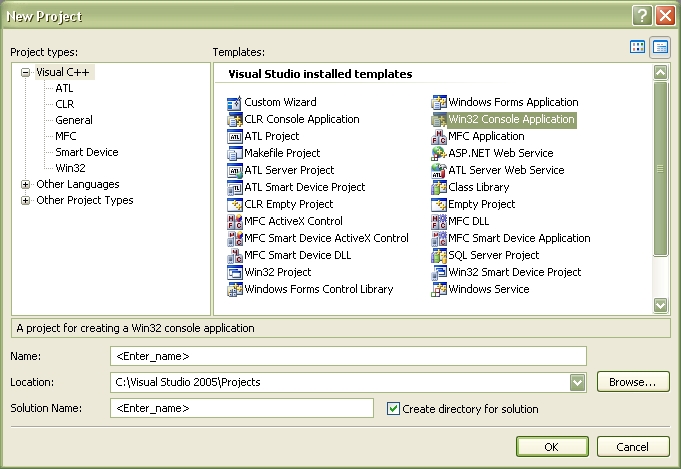Select MFC Smart Device Application icon
This screenshot has width=681, height=469.
point(439,238)
